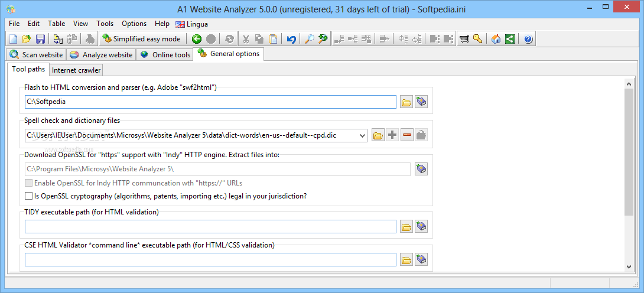
Task: Open the Table menu
Action: click(x=56, y=24)
